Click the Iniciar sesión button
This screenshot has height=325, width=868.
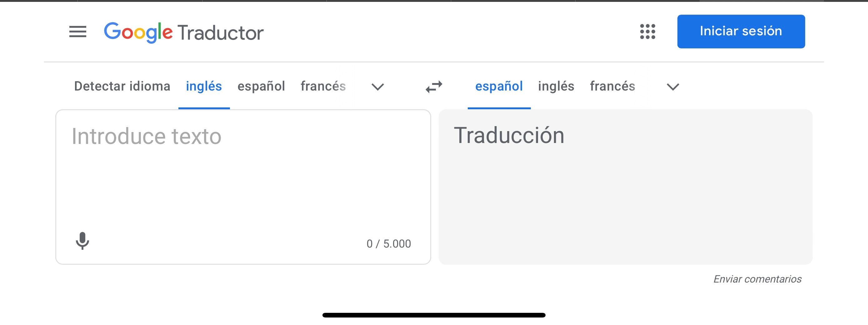[x=741, y=31]
